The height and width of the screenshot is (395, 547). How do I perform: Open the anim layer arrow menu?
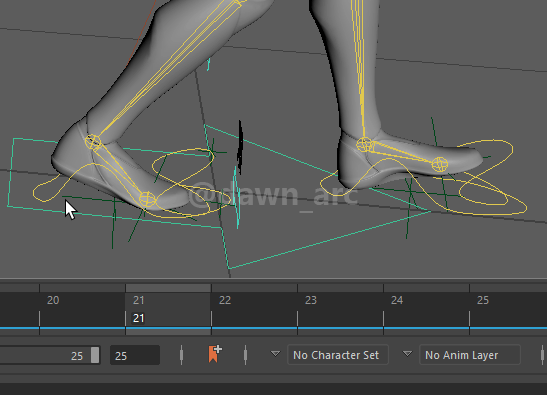tap(407, 354)
